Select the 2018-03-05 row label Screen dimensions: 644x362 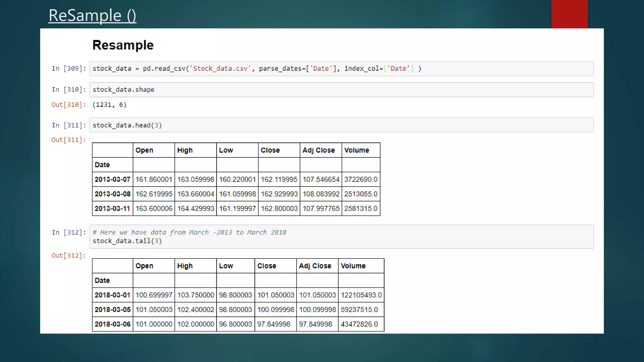pyautogui.click(x=113, y=310)
